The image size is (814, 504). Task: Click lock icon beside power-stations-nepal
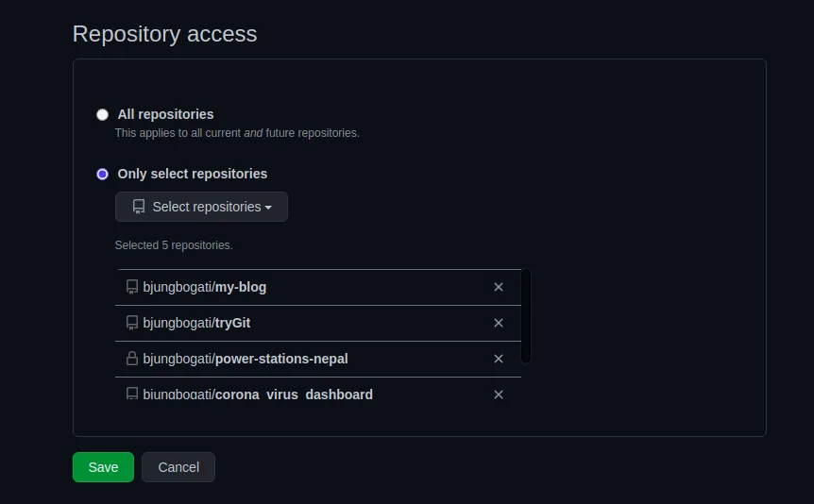[132, 359]
